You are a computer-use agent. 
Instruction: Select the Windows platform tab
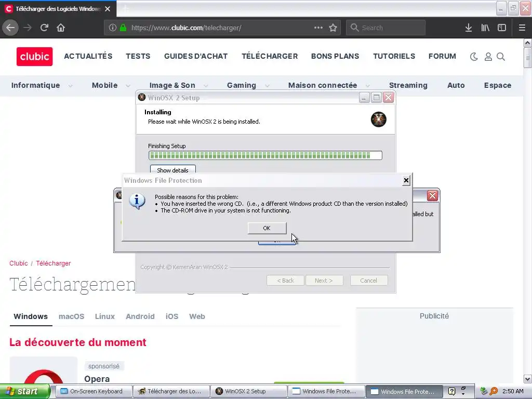(31, 316)
